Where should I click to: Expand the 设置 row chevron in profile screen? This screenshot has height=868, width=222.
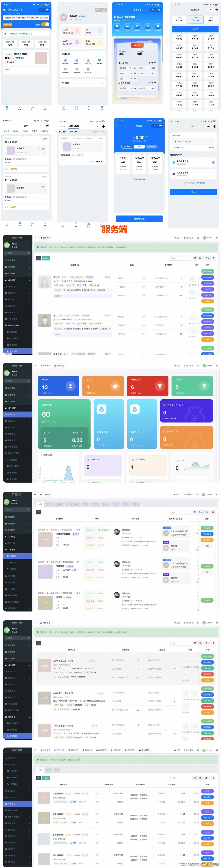tap(102, 83)
